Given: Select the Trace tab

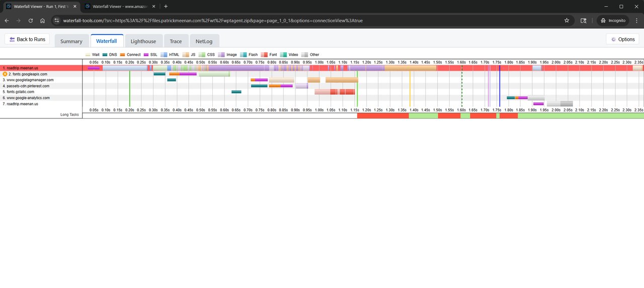Looking at the screenshot, I should click(176, 41).
